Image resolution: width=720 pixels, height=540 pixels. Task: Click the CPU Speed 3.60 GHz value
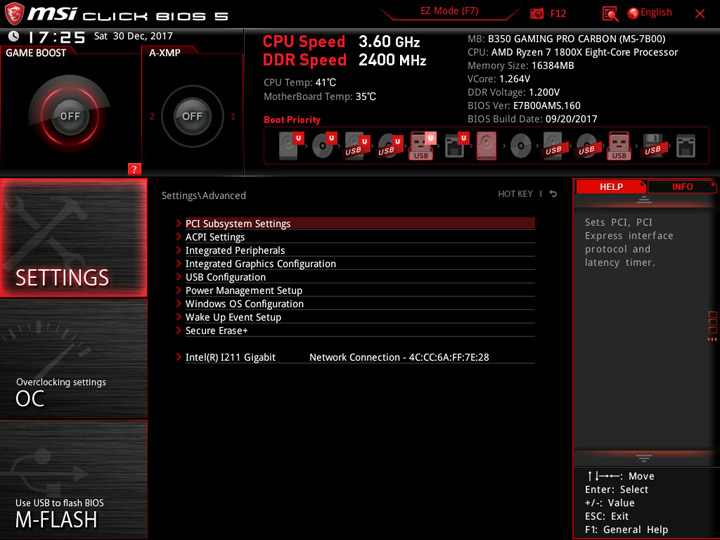(389, 41)
